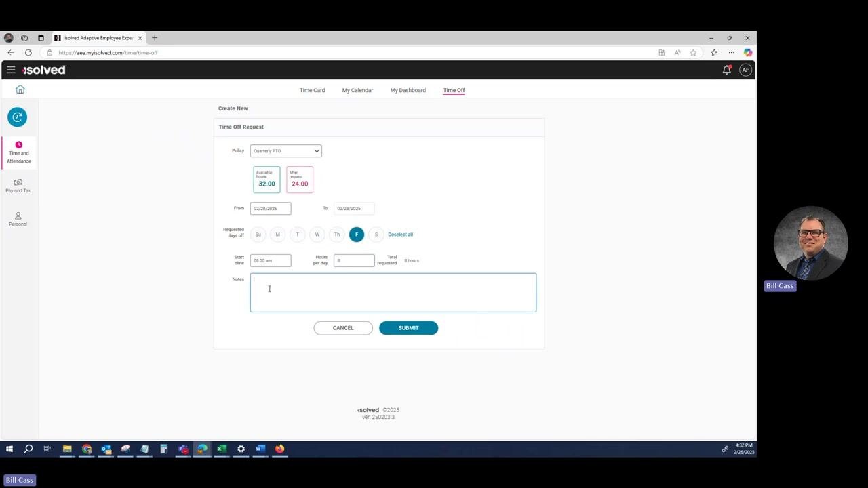Expand the Policy dropdown showing Quarterly PTO
Image resolution: width=868 pixels, height=488 pixels.
[x=285, y=151]
